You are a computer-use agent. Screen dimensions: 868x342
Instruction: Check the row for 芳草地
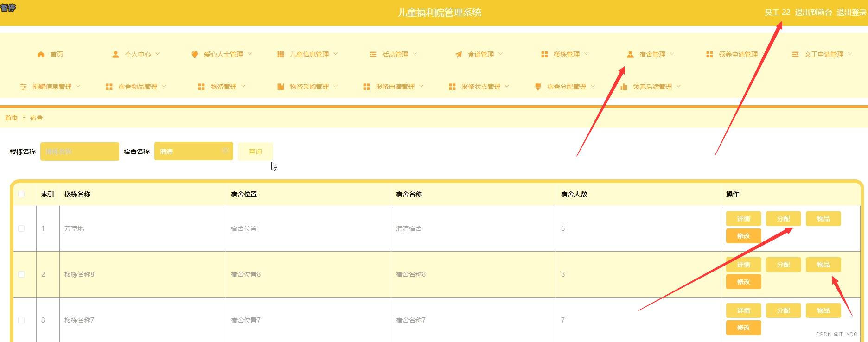pyautogui.click(x=21, y=228)
